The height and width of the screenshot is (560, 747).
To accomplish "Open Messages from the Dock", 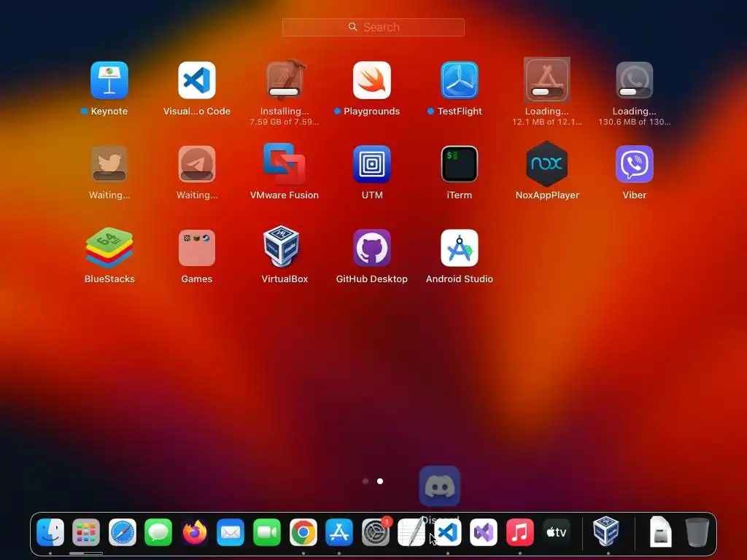I will click(158, 532).
